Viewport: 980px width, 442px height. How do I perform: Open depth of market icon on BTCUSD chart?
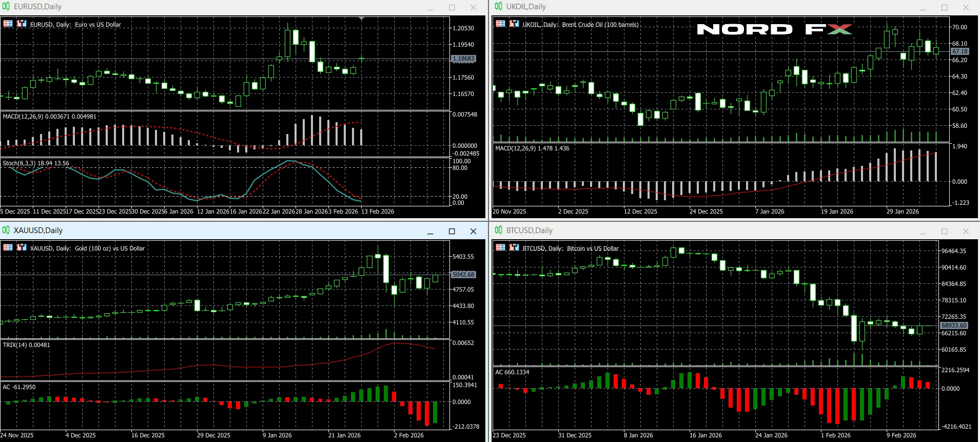(x=514, y=247)
